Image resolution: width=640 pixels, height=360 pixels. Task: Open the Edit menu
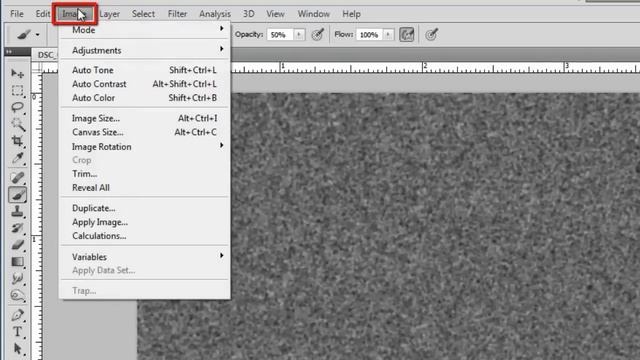tap(42, 14)
